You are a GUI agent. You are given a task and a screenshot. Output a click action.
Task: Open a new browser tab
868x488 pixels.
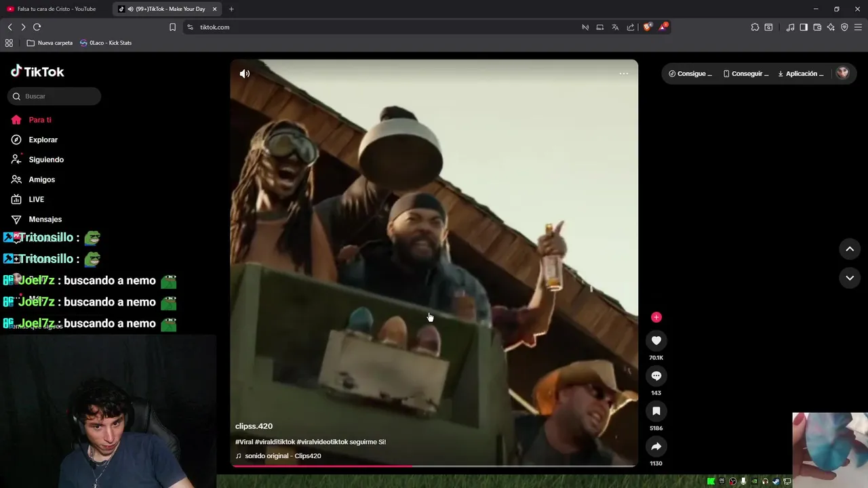pos(231,9)
